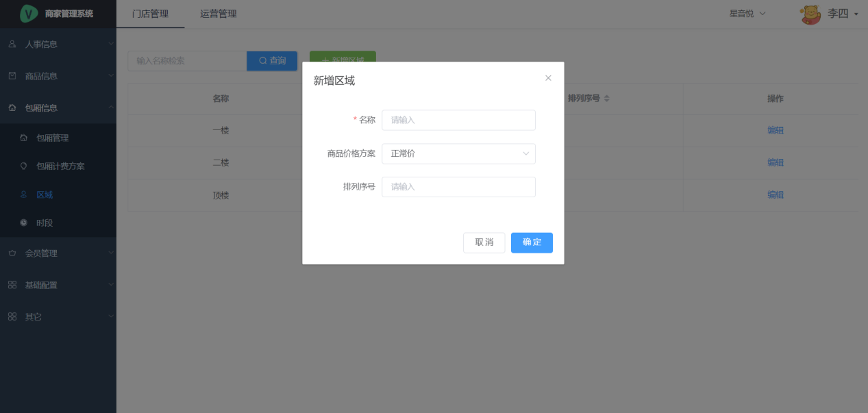Expand the 人事信息 menu chevron

[111, 44]
